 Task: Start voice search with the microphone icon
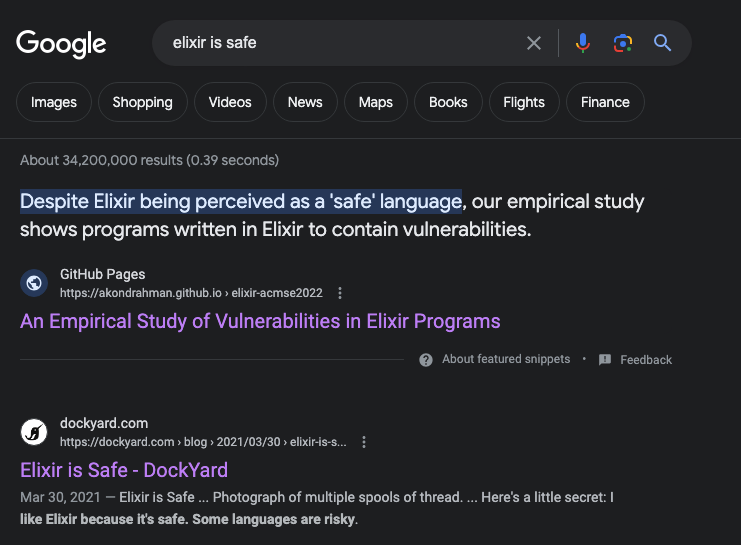(583, 43)
